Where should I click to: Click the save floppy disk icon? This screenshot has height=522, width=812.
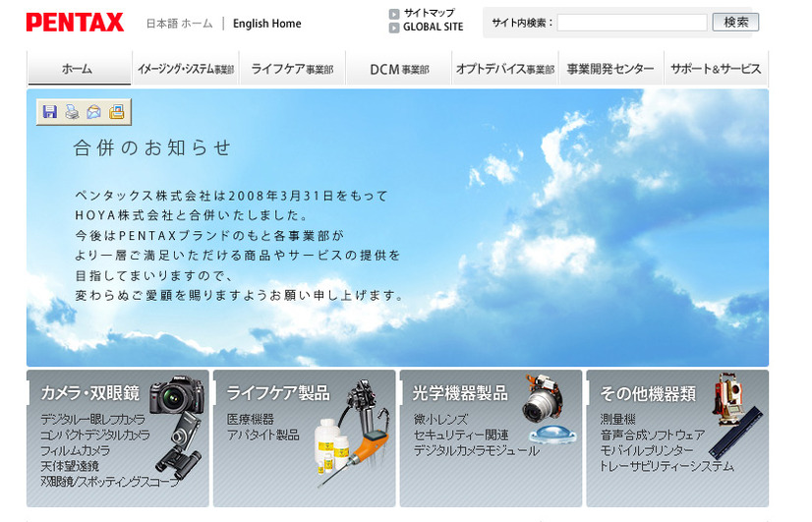click(x=50, y=111)
